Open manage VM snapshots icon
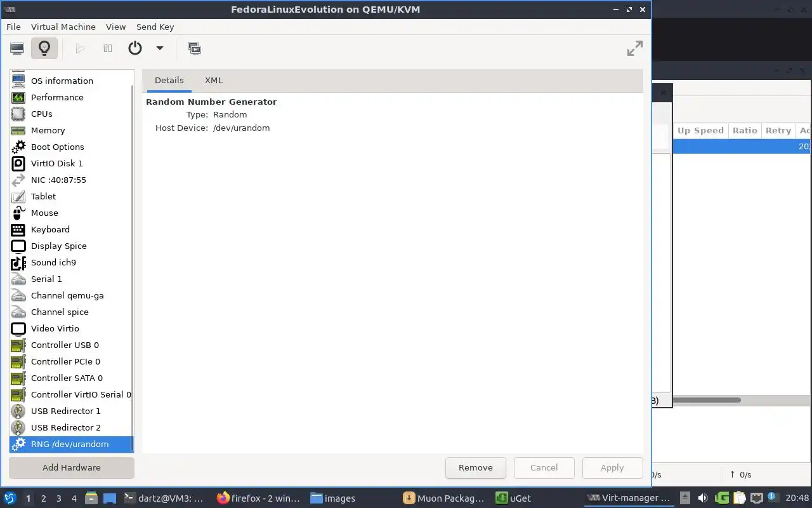812x508 pixels. (194, 48)
